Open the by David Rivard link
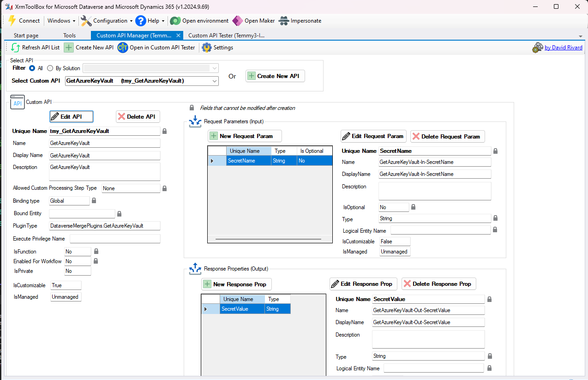This screenshot has height=380, width=588. 564,48
